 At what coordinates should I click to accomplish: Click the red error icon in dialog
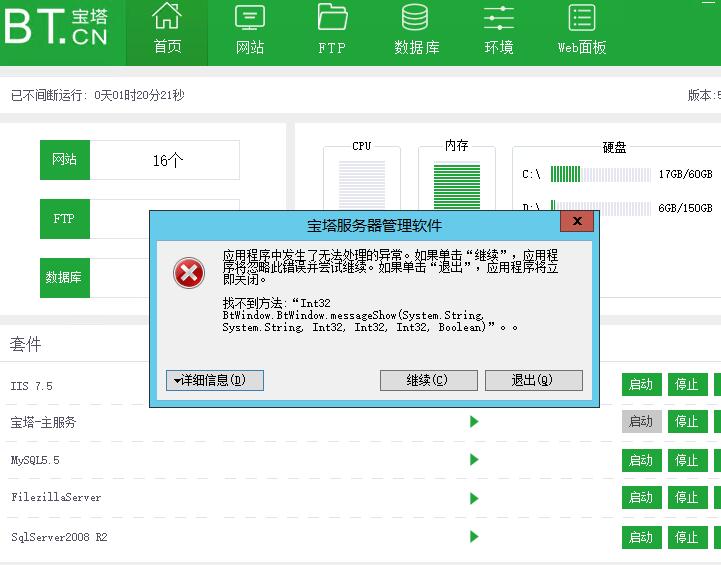[x=189, y=273]
